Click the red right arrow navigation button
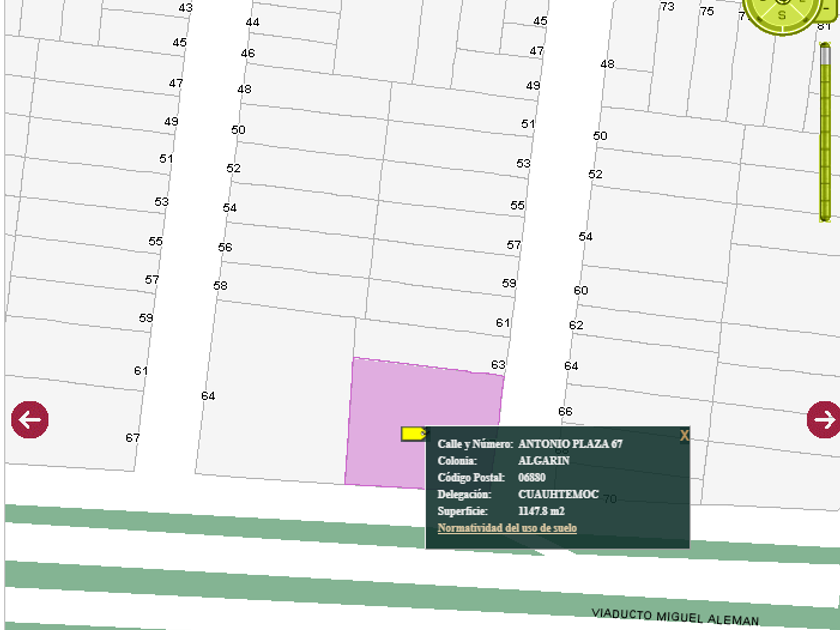Viewport: 840px width, 630px height. (x=824, y=419)
